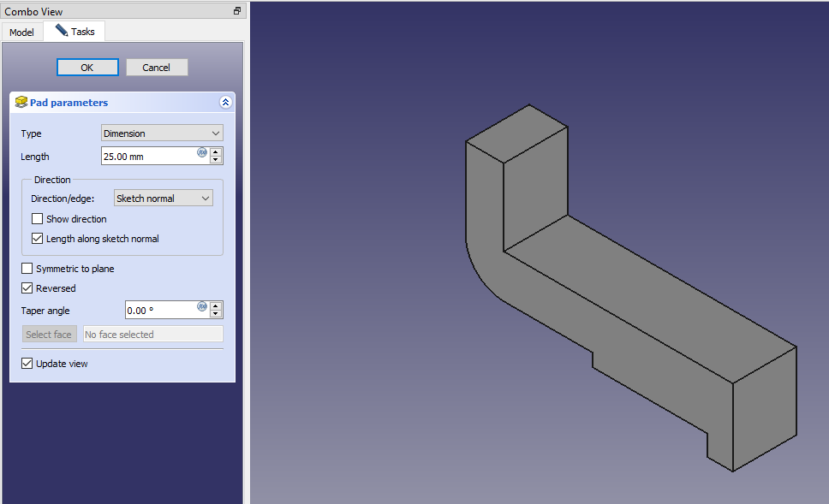Uncheck the Reversed option

point(27,288)
